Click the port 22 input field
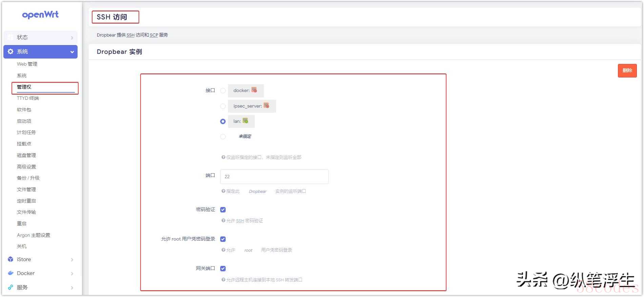The image size is (644, 297). [274, 177]
